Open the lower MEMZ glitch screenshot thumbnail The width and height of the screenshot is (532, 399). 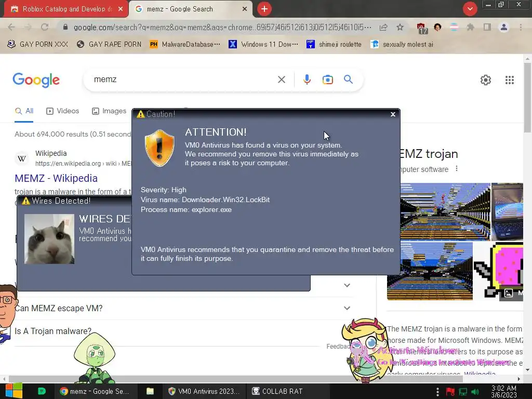[430, 271]
